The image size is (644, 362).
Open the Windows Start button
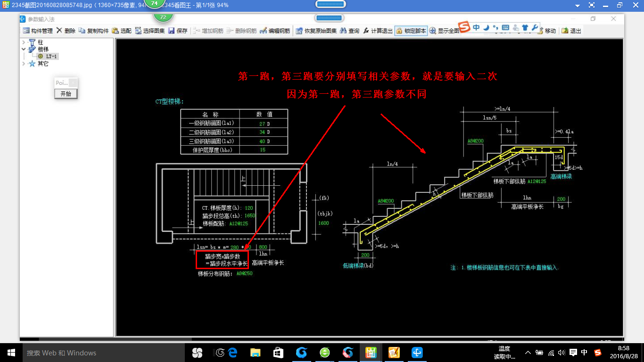coord(11,353)
